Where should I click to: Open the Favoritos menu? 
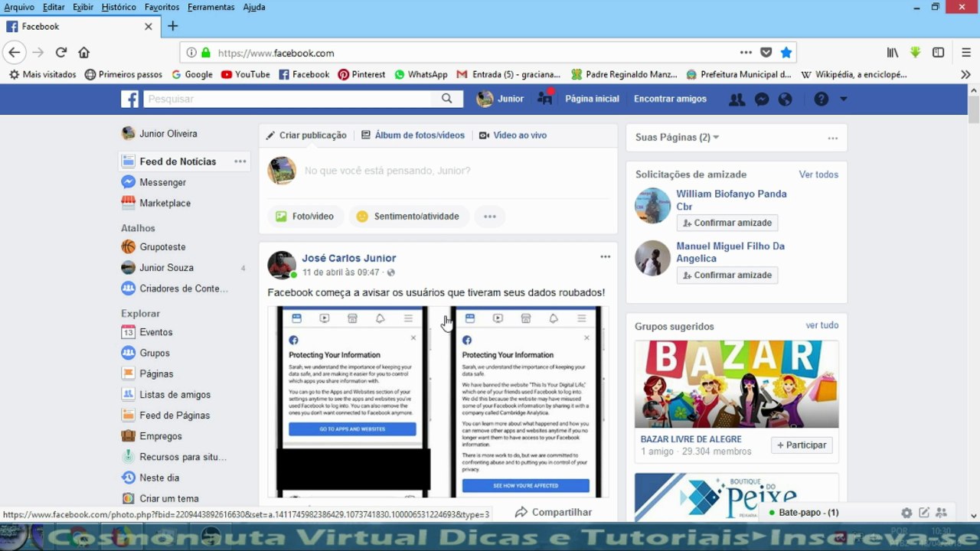[x=162, y=7]
